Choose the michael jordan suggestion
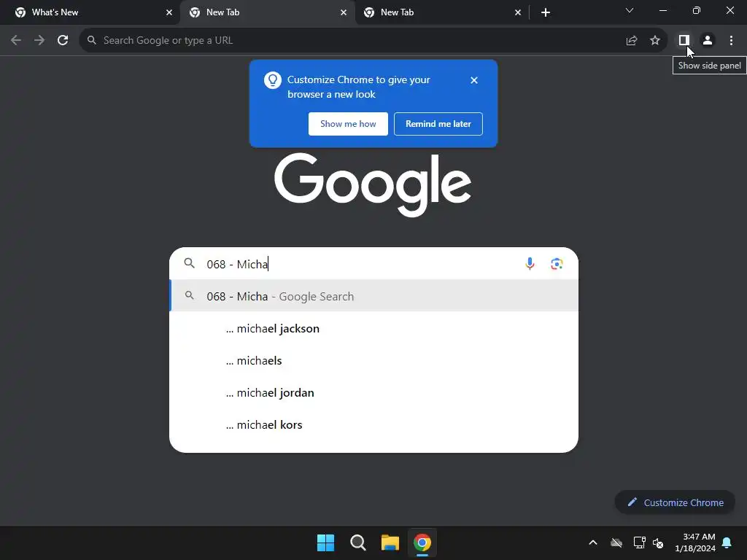This screenshot has width=747, height=560. 374,393
